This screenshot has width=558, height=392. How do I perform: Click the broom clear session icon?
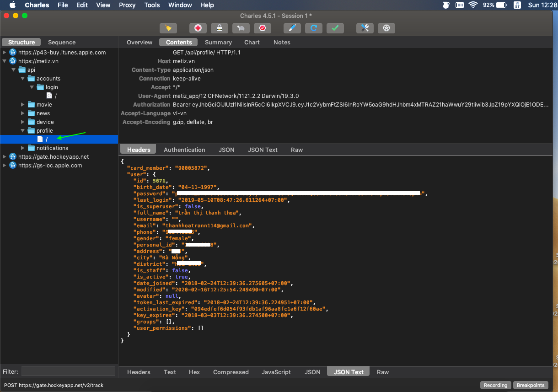pos(168,28)
